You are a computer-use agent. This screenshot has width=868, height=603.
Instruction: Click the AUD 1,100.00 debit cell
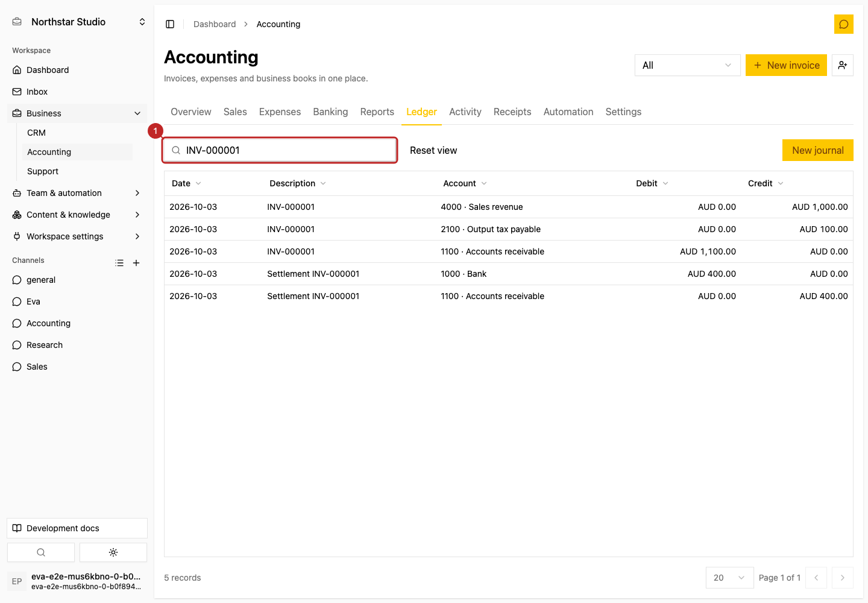coord(708,251)
